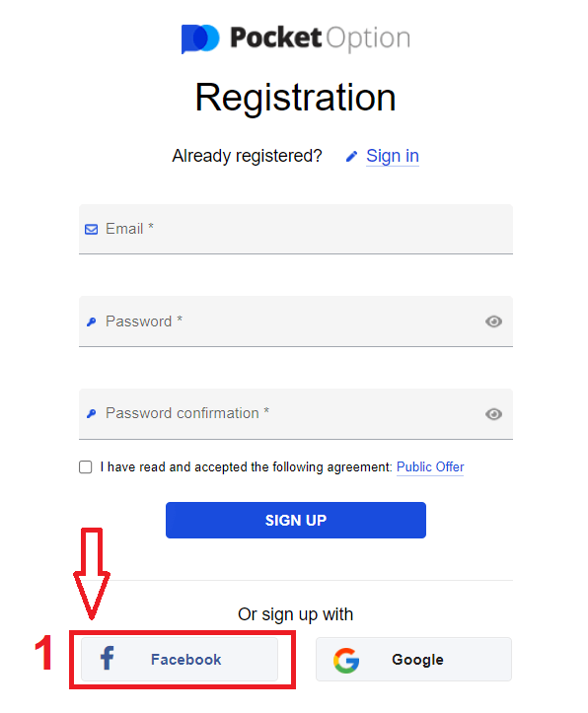Click the key icon in Password confirmation field
The height and width of the screenshot is (713, 588).
pos(92,414)
